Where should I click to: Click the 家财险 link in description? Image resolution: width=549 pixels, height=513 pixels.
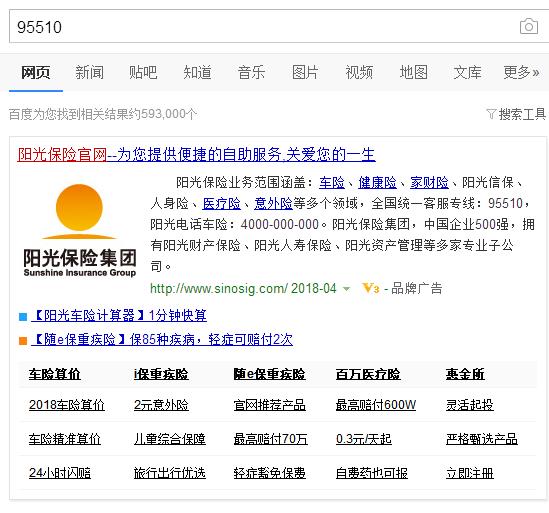click(x=429, y=182)
